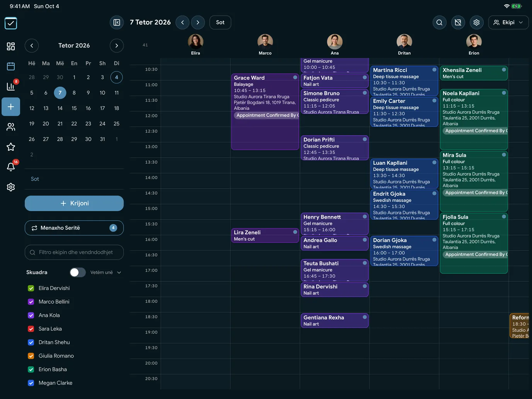
Task: Go to previous day in calendar header
Action: coord(182,22)
